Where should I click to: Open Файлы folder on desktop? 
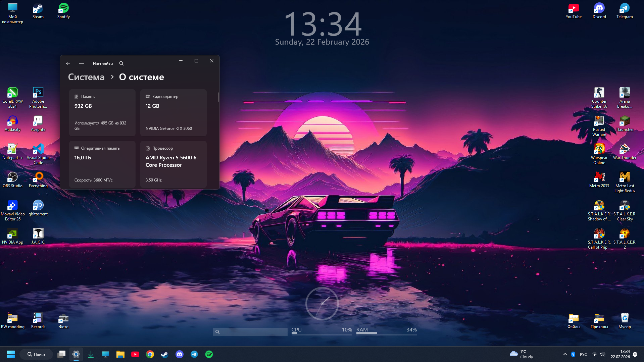[x=574, y=321]
